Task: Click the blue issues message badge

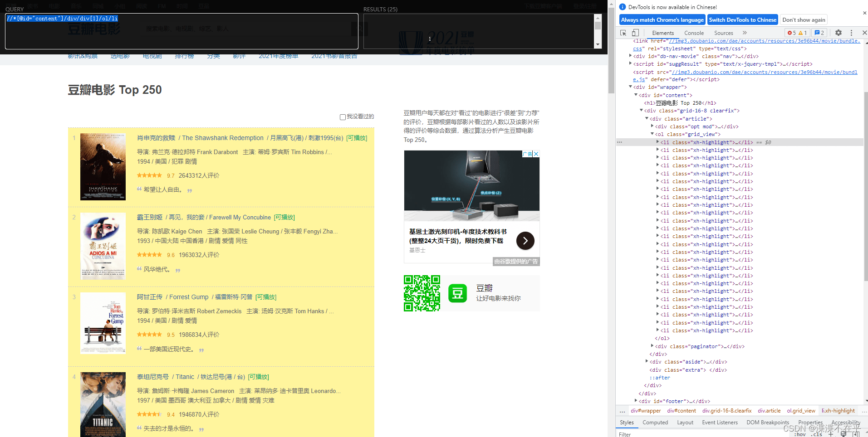Action: click(x=819, y=33)
